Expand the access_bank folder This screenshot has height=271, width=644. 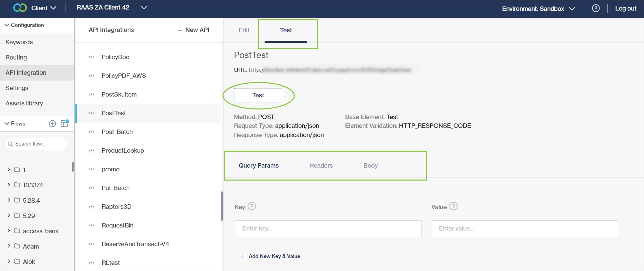tap(9, 231)
